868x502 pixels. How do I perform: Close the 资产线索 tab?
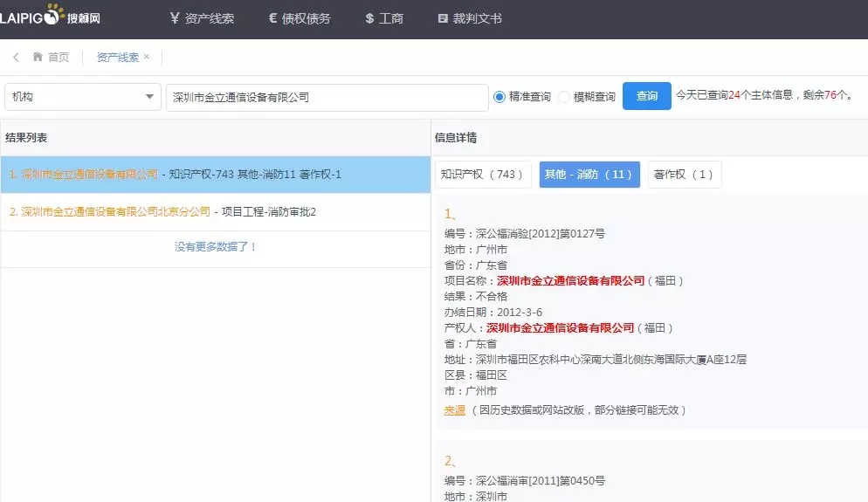point(146,57)
